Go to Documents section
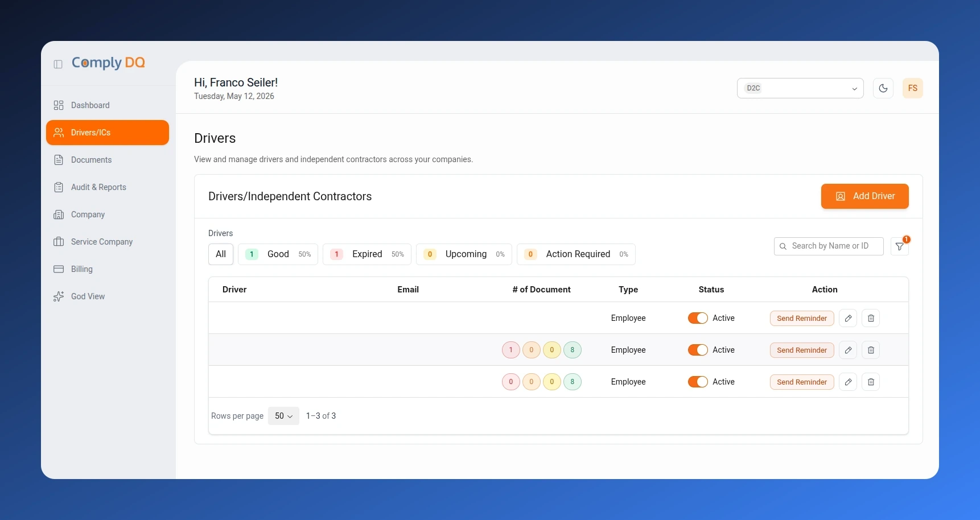The height and width of the screenshot is (520, 980). 108,160
